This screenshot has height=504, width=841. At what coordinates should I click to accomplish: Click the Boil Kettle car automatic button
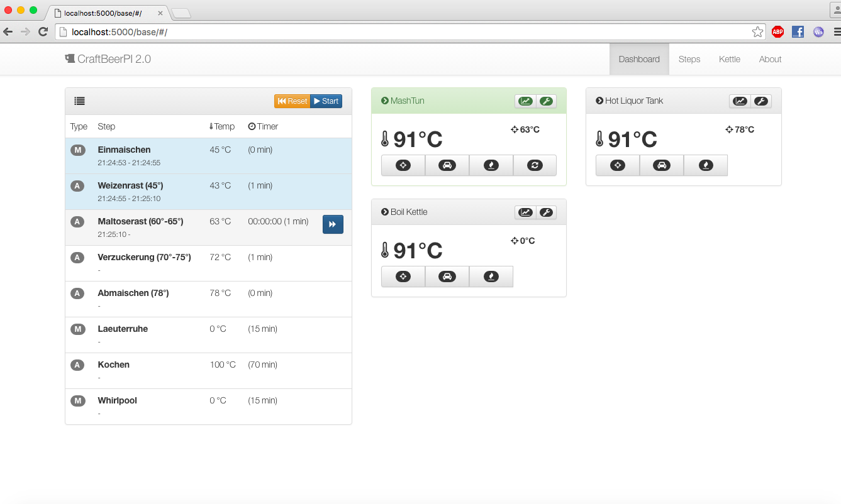click(x=447, y=277)
